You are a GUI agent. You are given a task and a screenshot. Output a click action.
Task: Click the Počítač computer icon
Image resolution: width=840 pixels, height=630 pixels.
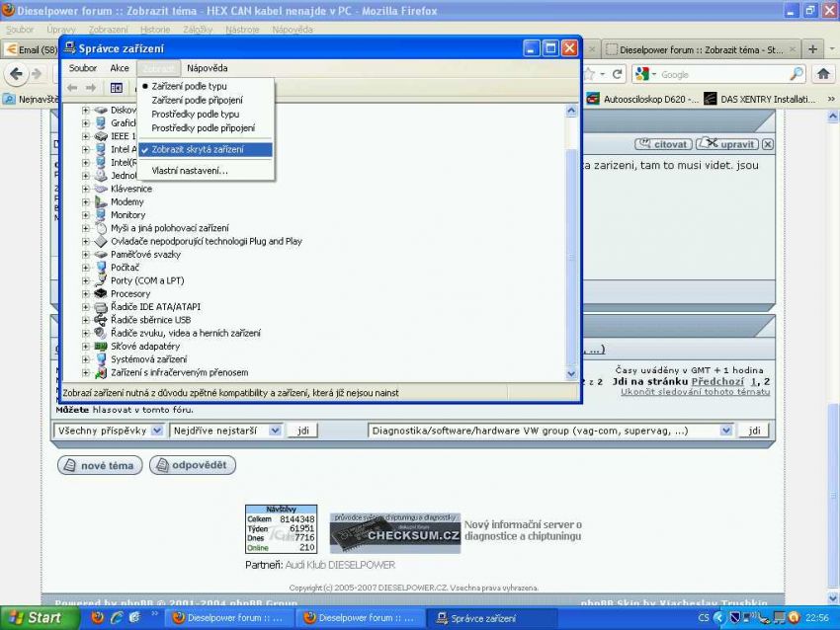101,267
